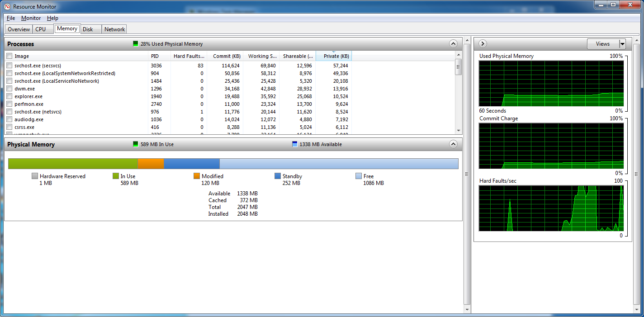The image size is (644, 317).
Task: Click the Hard Faults/sec graph
Action: pyautogui.click(x=551, y=208)
